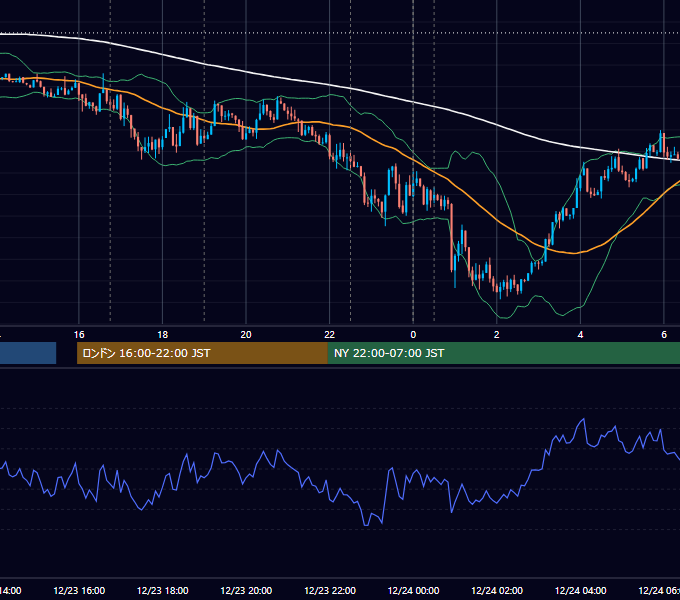680x600 pixels.
Task: Click the 12/23 18:00 time axis label
Action: pyautogui.click(x=163, y=590)
